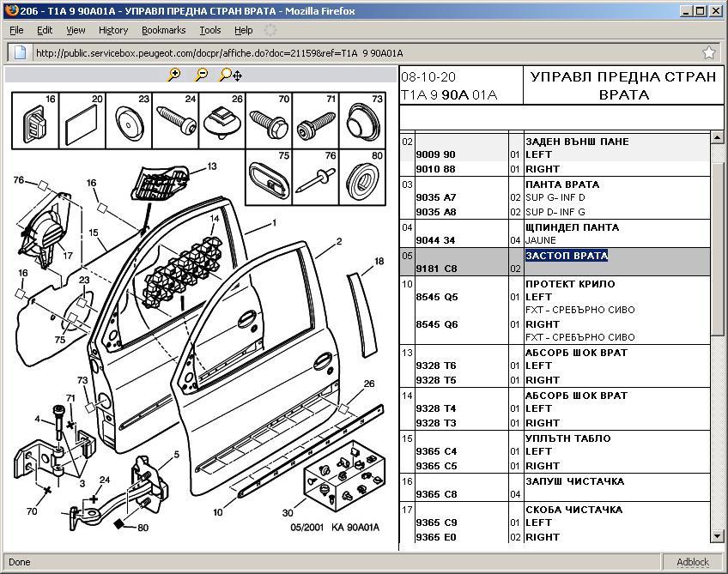Open the Help menu
The width and height of the screenshot is (728, 574).
click(x=243, y=30)
